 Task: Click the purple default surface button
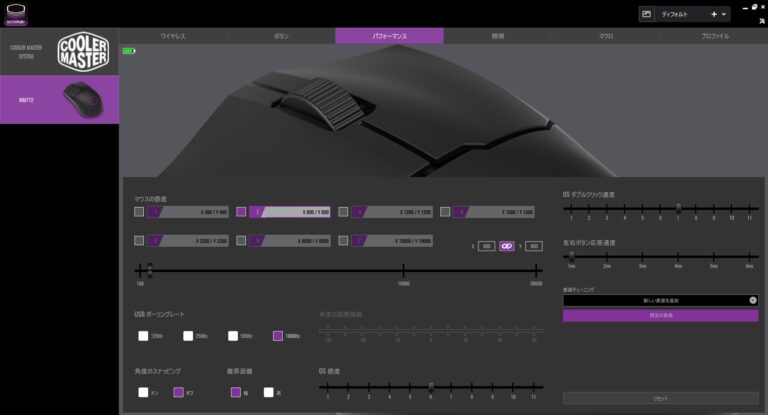pos(660,315)
